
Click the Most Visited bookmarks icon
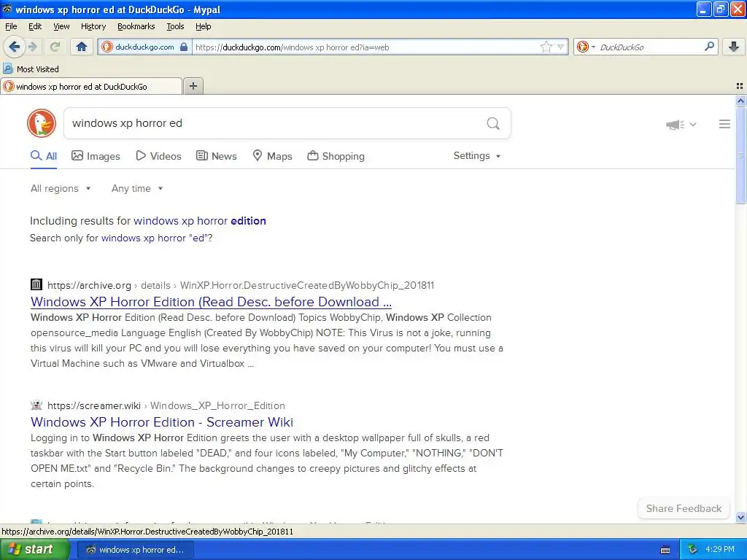[8, 69]
